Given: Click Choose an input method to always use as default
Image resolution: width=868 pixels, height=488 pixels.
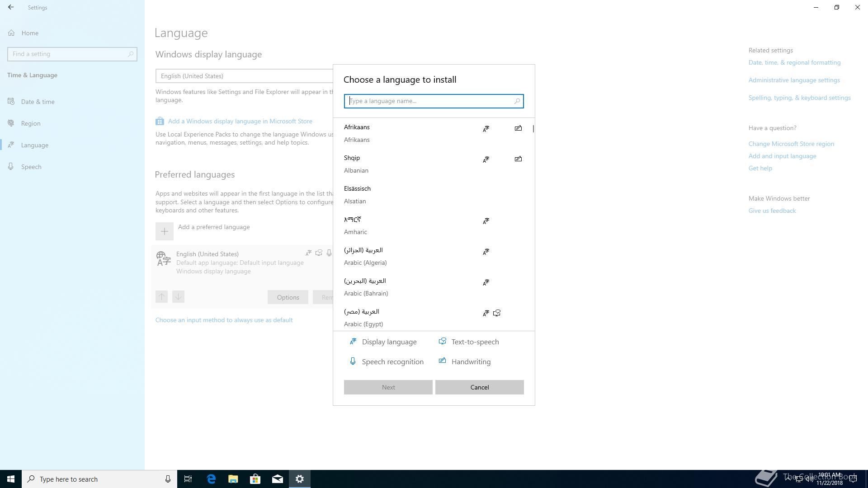Looking at the screenshot, I should 224,320.
